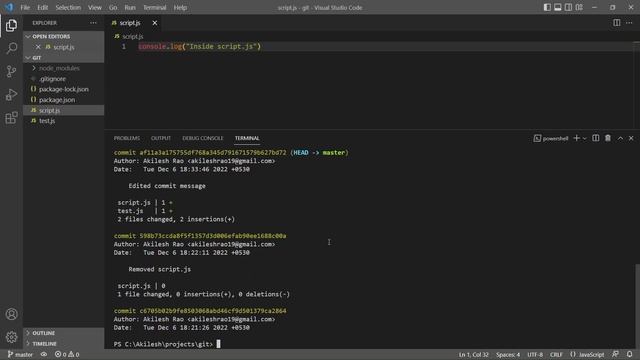Open the Run and Debug view
640x360 pixels.
(11, 95)
